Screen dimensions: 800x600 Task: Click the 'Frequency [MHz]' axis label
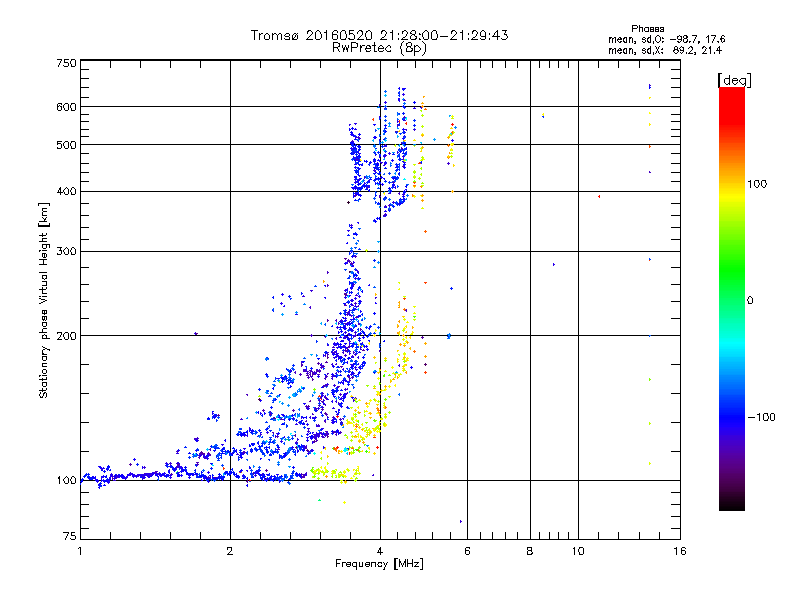coord(379,564)
